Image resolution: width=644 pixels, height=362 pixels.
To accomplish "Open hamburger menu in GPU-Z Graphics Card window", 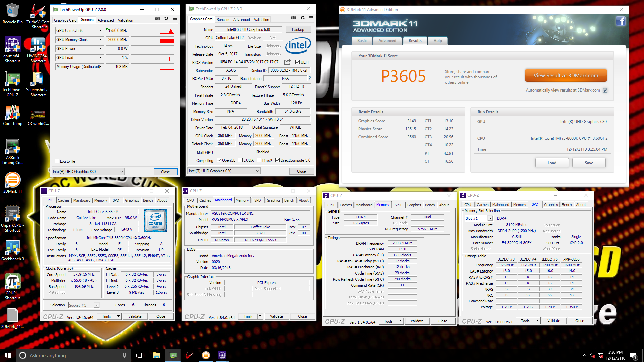I will [311, 18].
